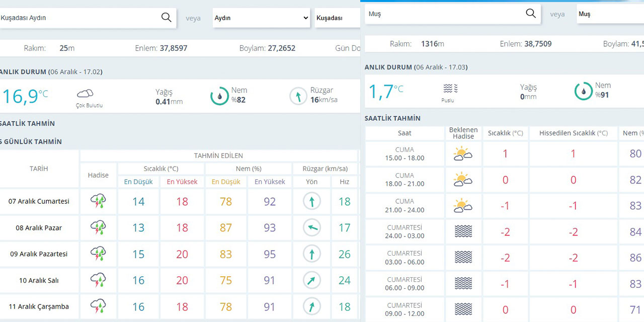Open the Kuşadası district dropdown
The width and height of the screenshot is (644, 322).
[337, 18]
